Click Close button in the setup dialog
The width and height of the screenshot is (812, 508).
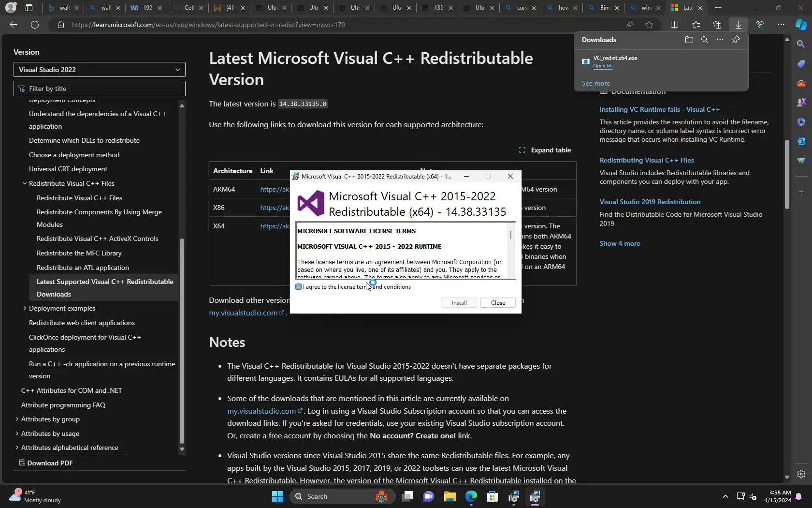(498, 303)
